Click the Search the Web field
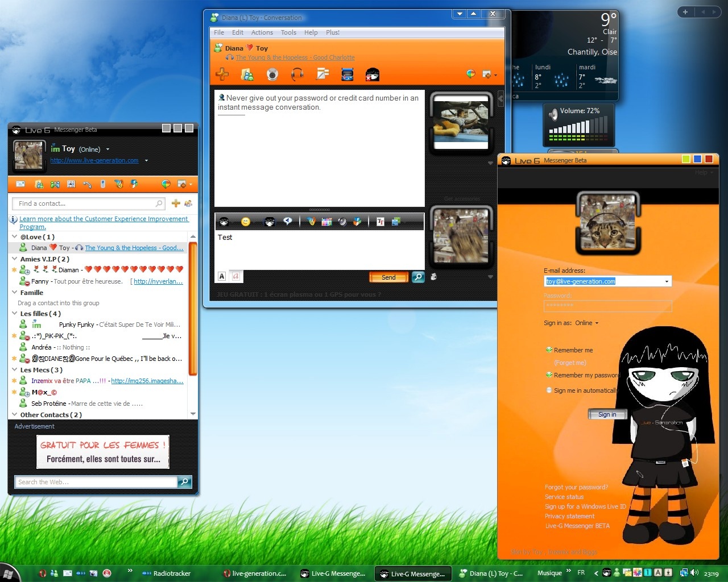 click(x=96, y=482)
